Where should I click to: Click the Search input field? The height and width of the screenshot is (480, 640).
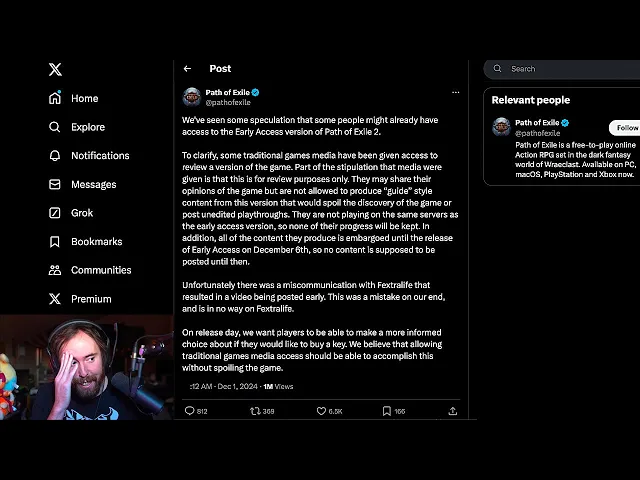click(x=563, y=69)
